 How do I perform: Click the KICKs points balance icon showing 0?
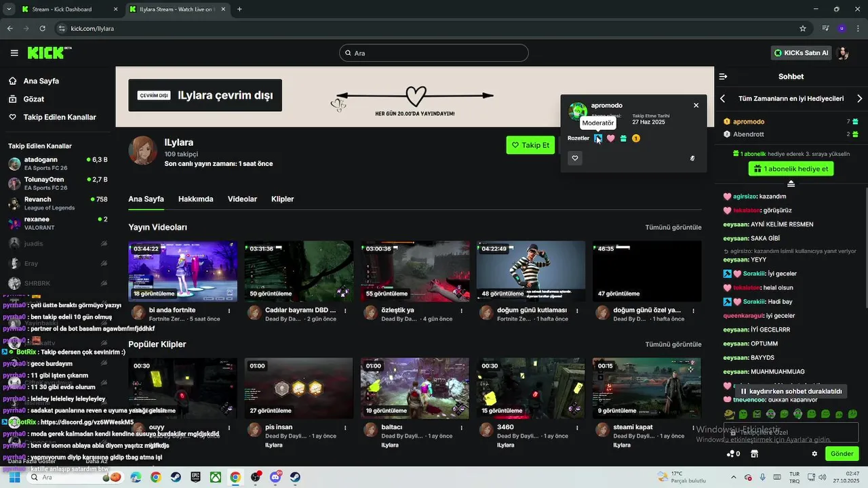(733, 453)
